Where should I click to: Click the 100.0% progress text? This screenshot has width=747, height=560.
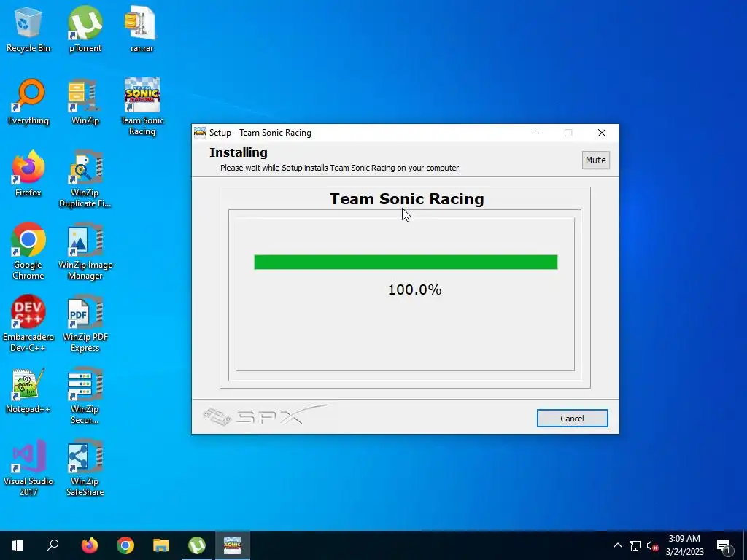pos(414,289)
